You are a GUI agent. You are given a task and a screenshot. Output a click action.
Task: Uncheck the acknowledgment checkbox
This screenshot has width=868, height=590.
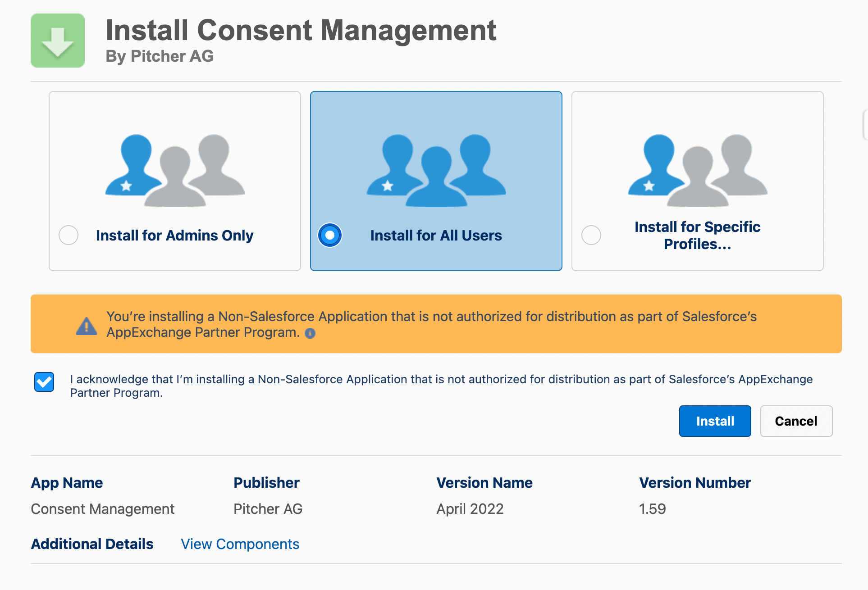point(44,382)
